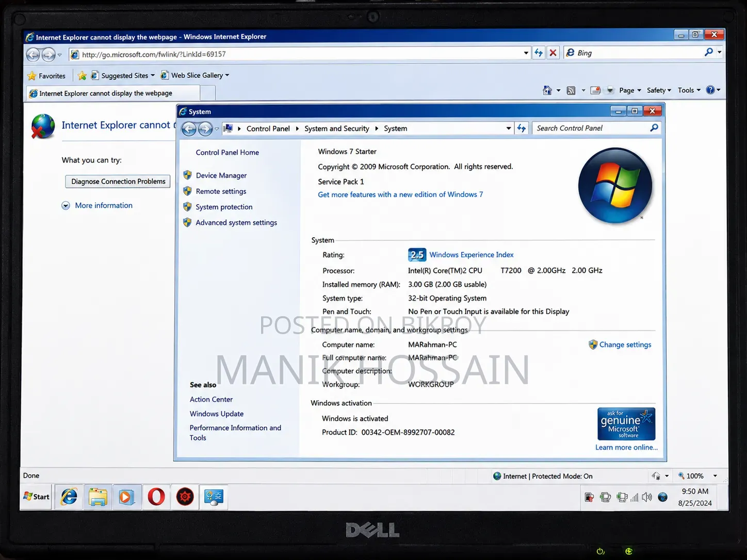
Task: Click the Search Control Panel magnifier icon
Action: 654,128
